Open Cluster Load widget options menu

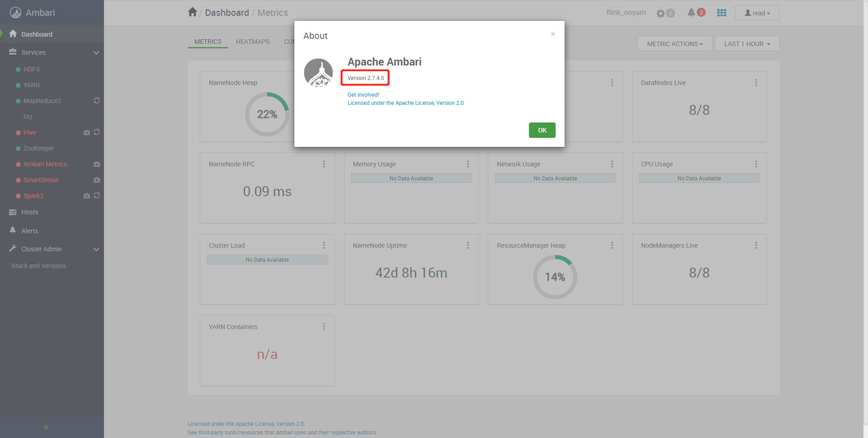click(324, 245)
